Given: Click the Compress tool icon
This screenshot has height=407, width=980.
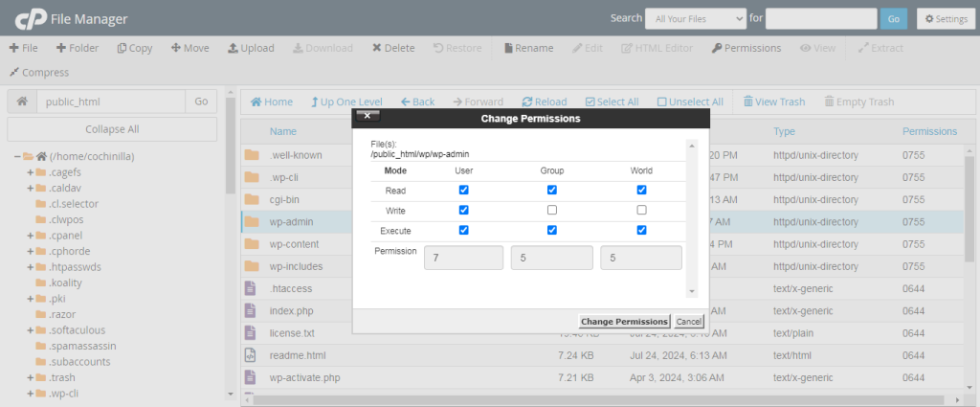Looking at the screenshot, I should pos(13,72).
